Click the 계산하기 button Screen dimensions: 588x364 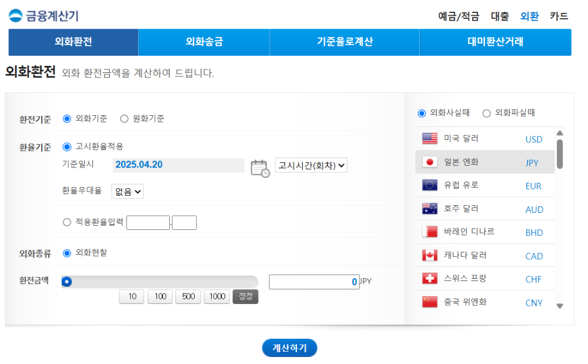[289, 348]
